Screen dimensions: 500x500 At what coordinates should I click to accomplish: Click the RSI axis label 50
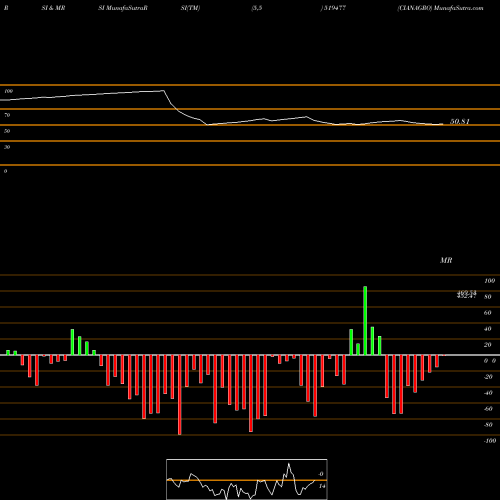[x=7, y=131]
